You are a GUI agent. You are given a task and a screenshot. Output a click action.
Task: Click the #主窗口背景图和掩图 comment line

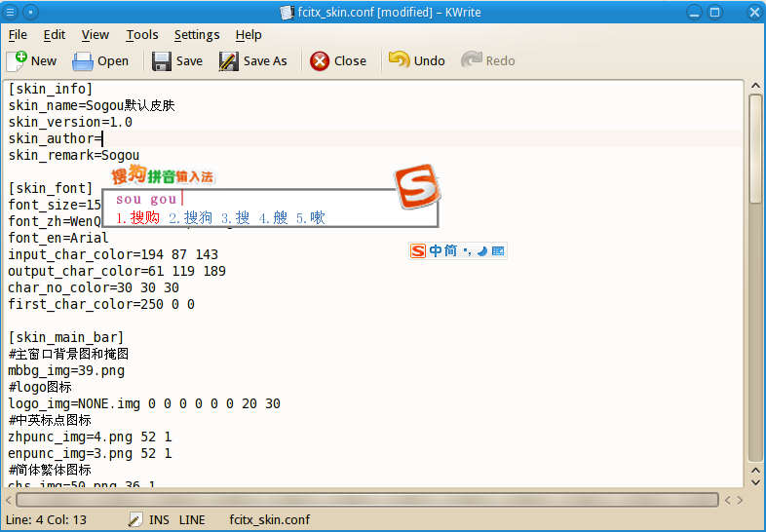point(68,354)
